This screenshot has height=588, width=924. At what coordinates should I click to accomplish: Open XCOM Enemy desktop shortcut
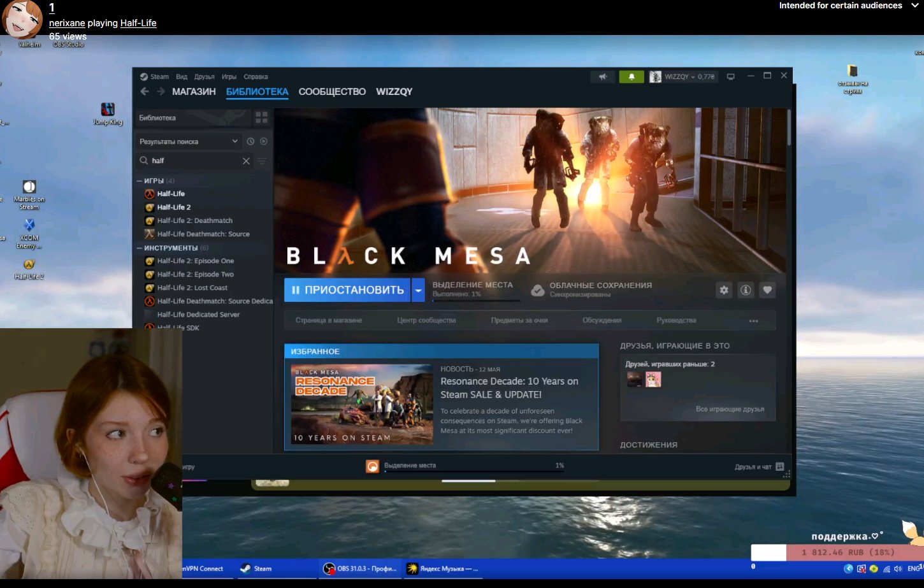pos(29,234)
